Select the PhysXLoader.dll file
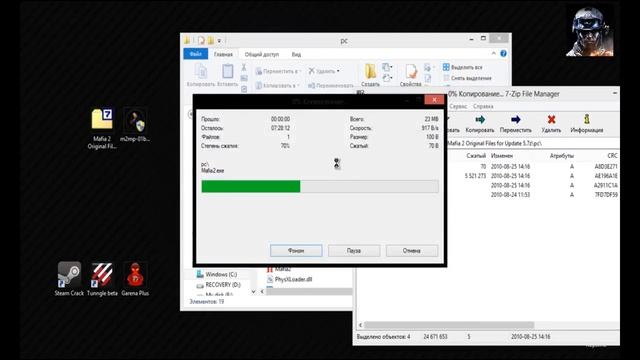Image resolution: width=640 pixels, height=360 pixels. (289, 279)
